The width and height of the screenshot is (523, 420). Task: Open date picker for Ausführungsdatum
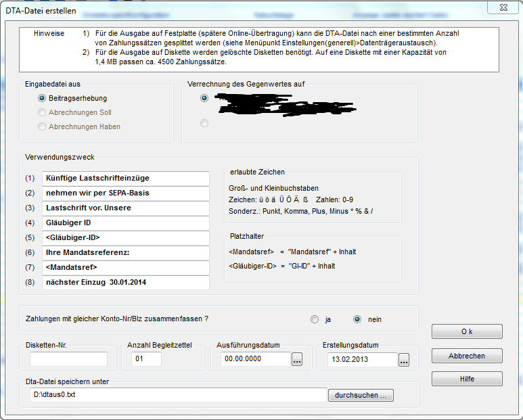click(297, 360)
